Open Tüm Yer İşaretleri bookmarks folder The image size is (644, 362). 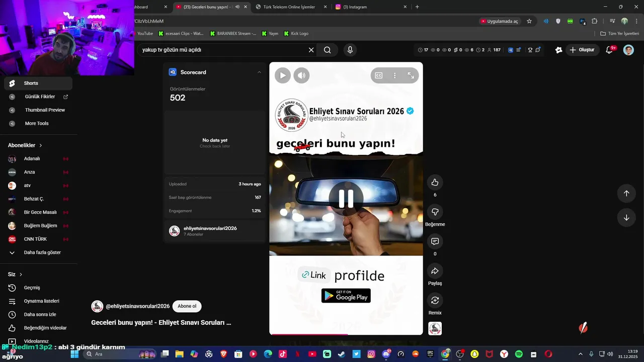pyautogui.click(x=620, y=34)
